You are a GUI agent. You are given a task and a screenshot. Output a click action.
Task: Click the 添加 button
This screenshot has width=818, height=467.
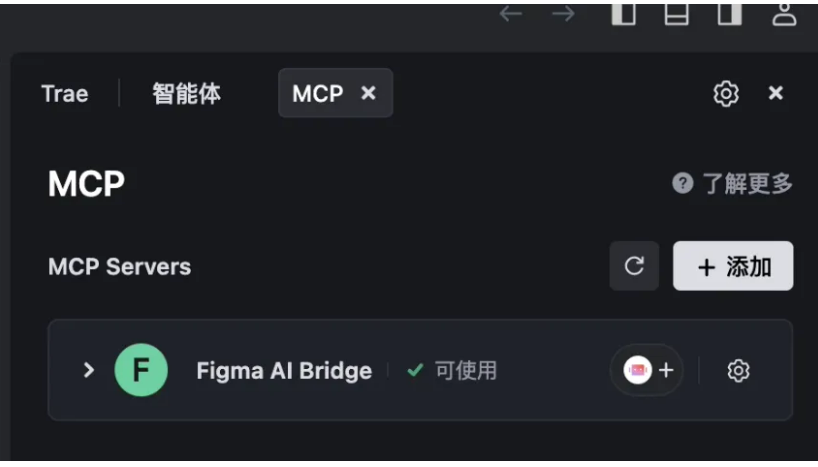coord(733,266)
